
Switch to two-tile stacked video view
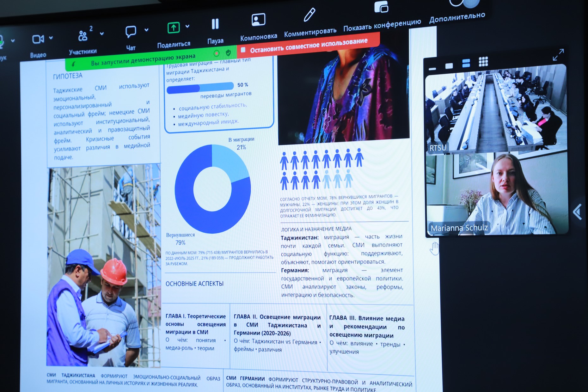pos(466,63)
